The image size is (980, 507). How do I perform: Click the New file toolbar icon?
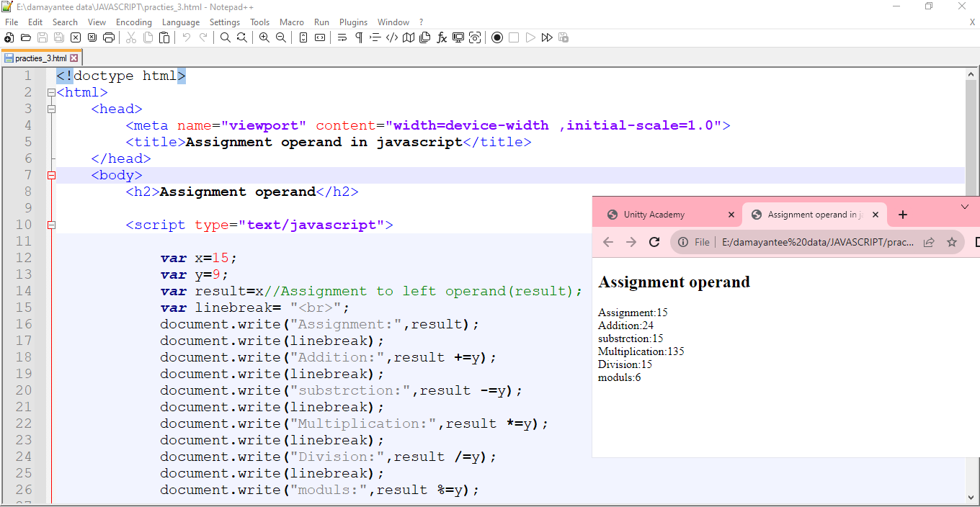9,37
